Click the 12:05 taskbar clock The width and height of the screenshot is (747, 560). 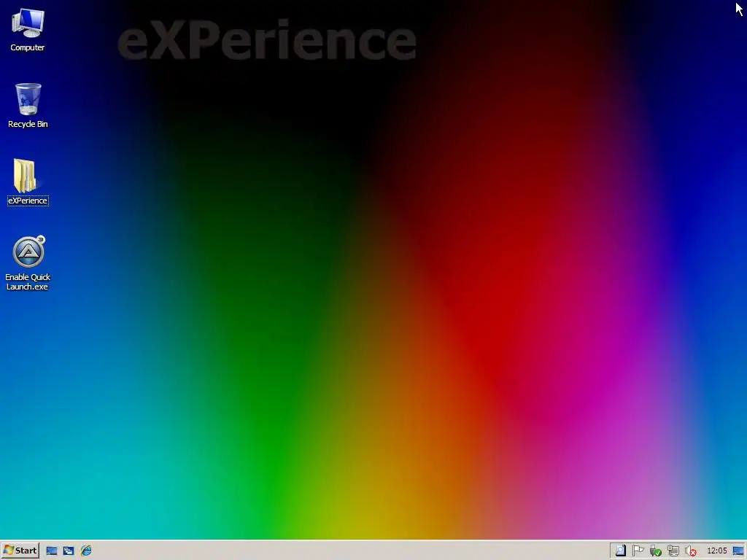[717, 551]
